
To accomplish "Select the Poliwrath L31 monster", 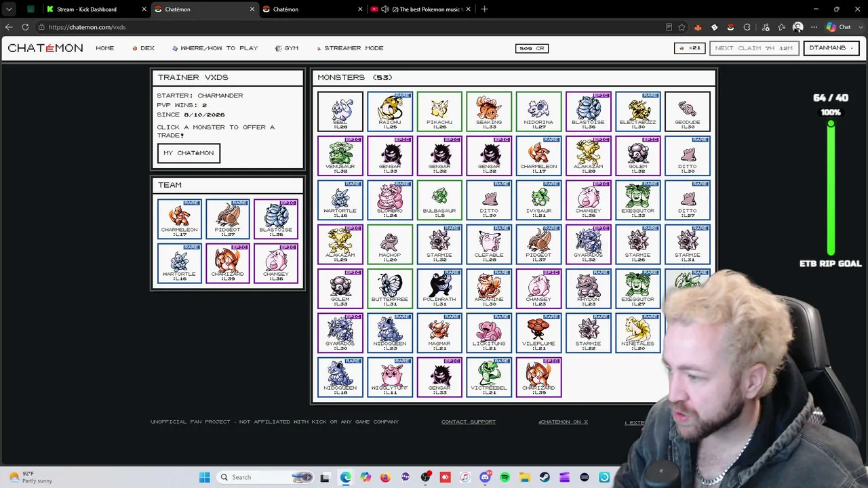I will [x=439, y=289].
